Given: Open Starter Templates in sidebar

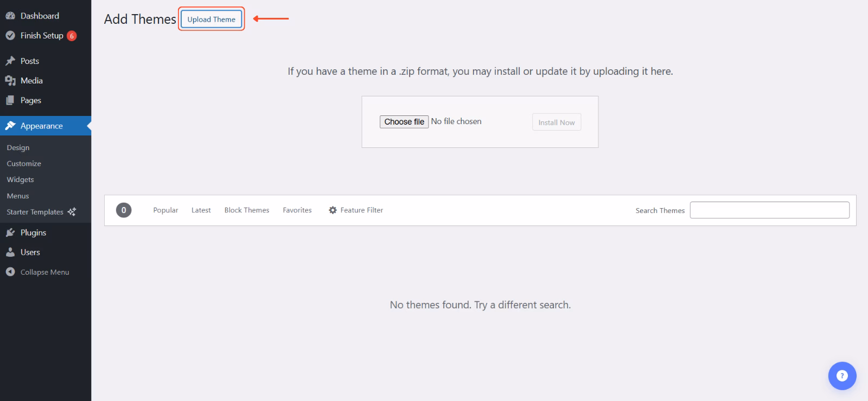Looking at the screenshot, I should click(x=35, y=212).
